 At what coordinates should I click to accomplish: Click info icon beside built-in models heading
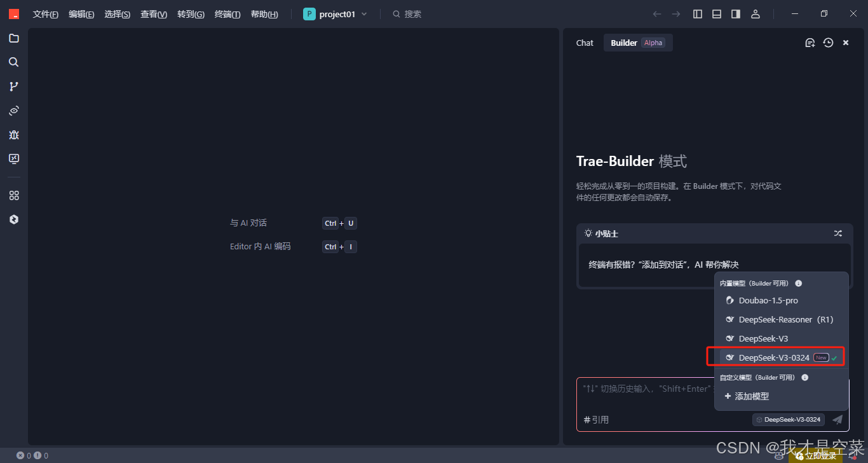[x=799, y=284]
